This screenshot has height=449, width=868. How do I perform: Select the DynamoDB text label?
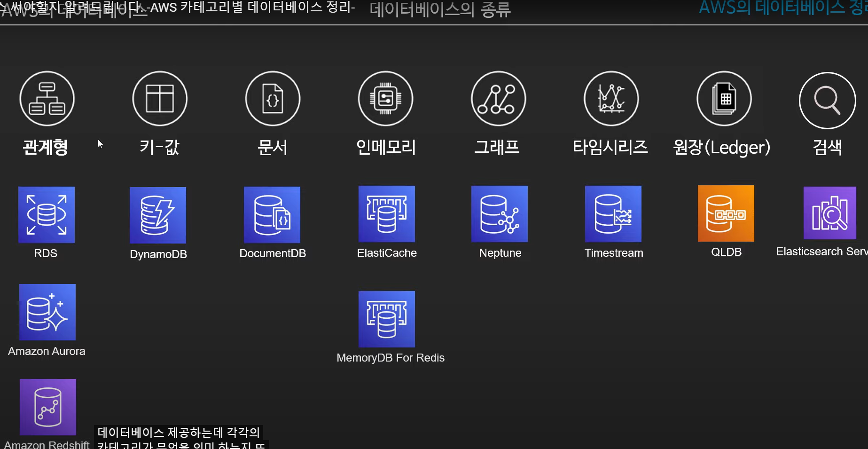pyautogui.click(x=158, y=254)
